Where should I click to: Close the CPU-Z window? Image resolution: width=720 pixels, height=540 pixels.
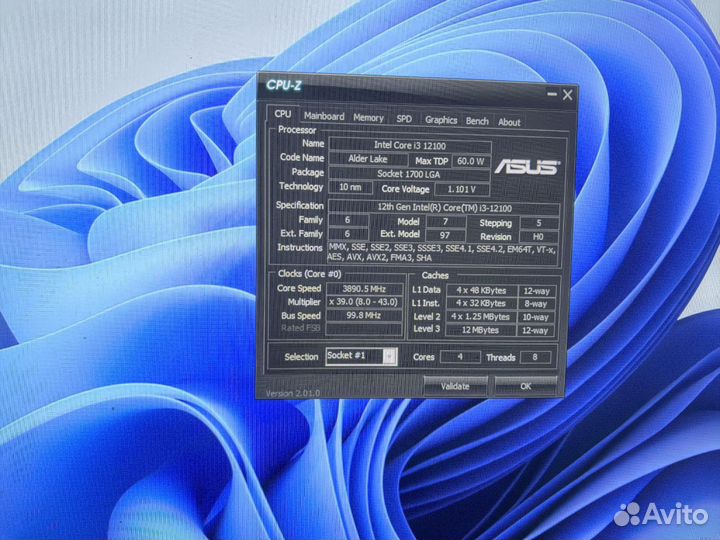point(568,95)
